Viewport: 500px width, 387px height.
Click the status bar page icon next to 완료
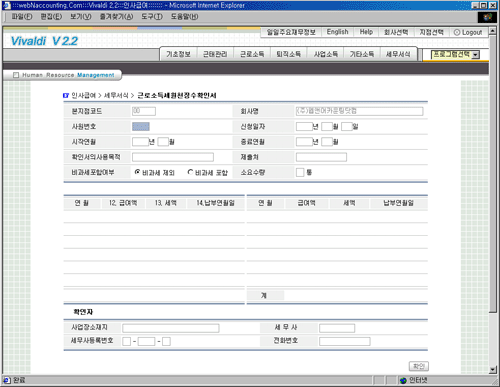pyautogui.click(x=7, y=380)
